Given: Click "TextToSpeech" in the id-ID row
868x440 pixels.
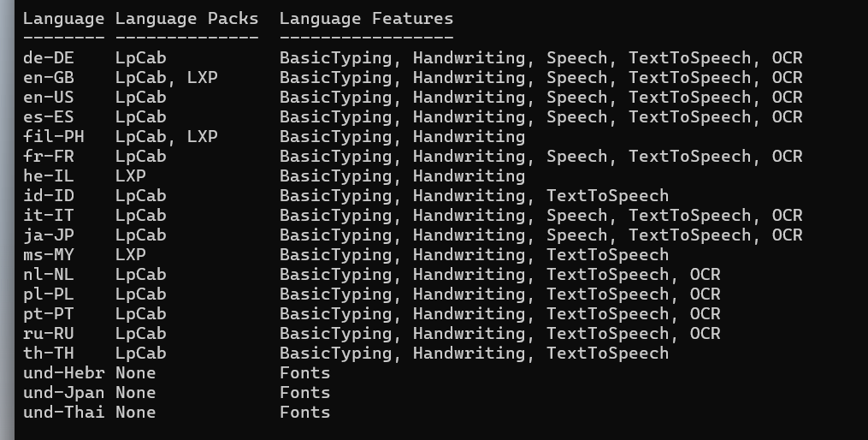Looking at the screenshot, I should 607,195.
